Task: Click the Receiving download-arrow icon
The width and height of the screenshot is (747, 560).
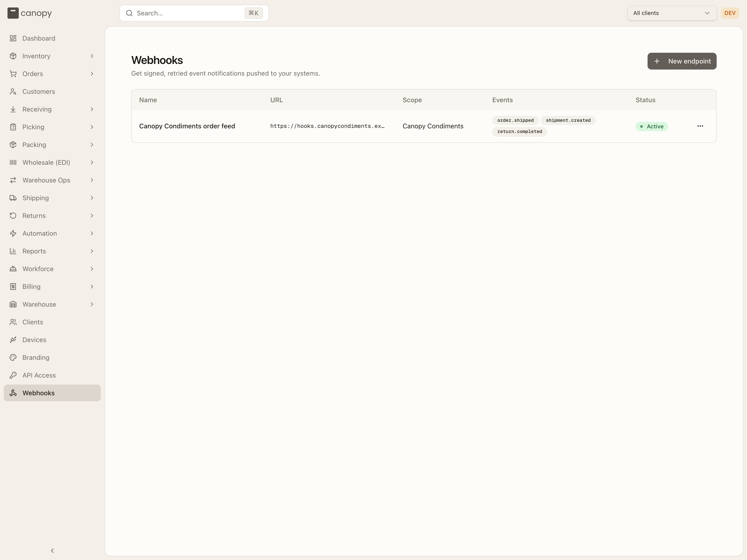Action: (13, 109)
